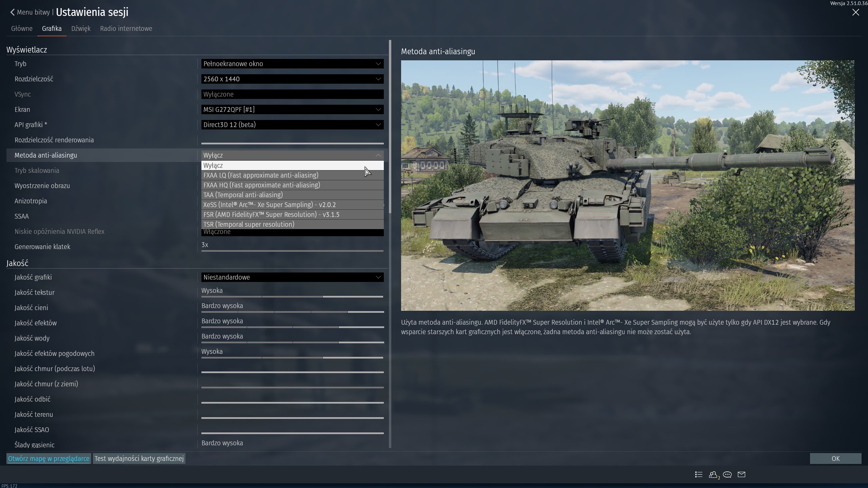Close settings with the X icon
Image resolution: width=868 pixels, height=488 pixels.
click(x=856, y=13)
